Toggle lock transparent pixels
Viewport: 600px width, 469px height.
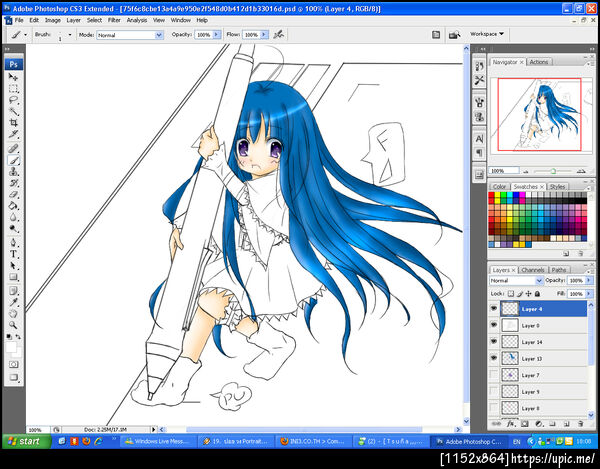point(510,294)
